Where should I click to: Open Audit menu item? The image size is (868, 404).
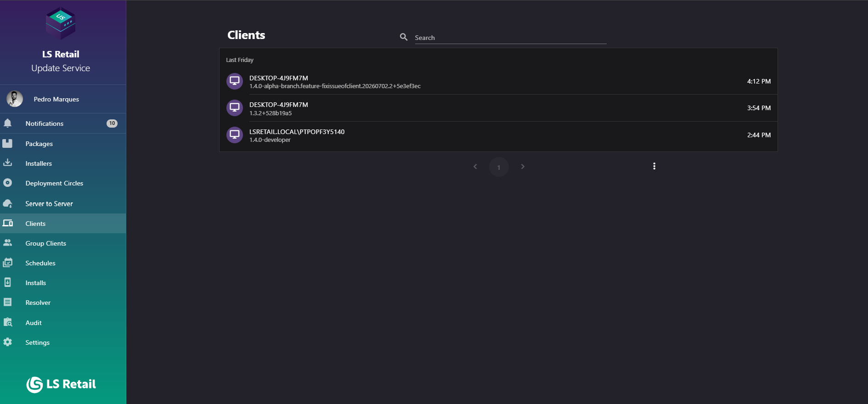(63, 323)
